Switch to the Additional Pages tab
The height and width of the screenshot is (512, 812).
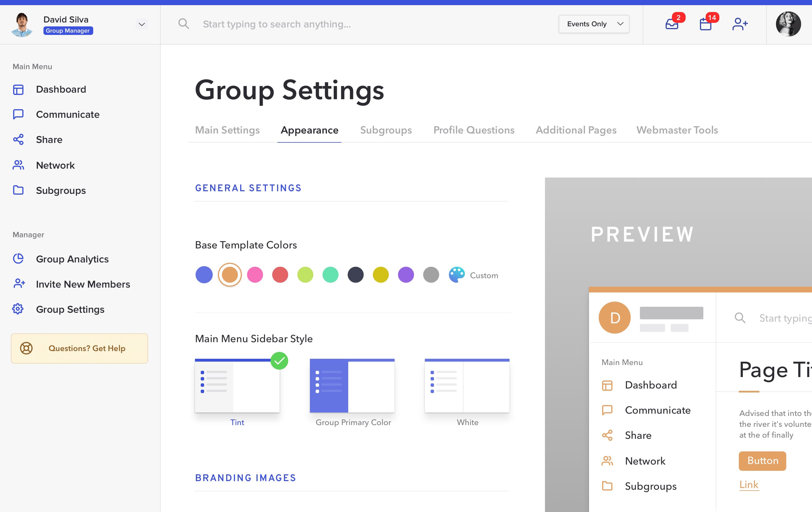(x=576, y=130)
